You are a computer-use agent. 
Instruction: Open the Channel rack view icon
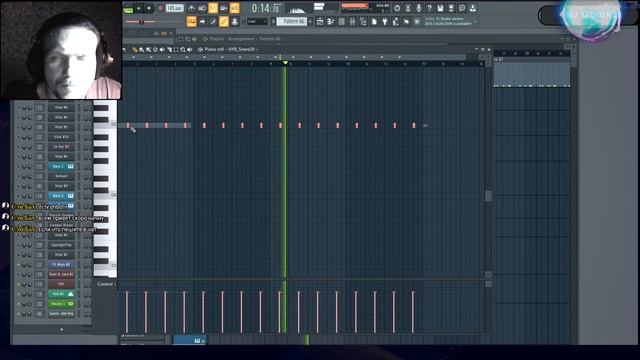pyautogui.click(x=342, y=22)
